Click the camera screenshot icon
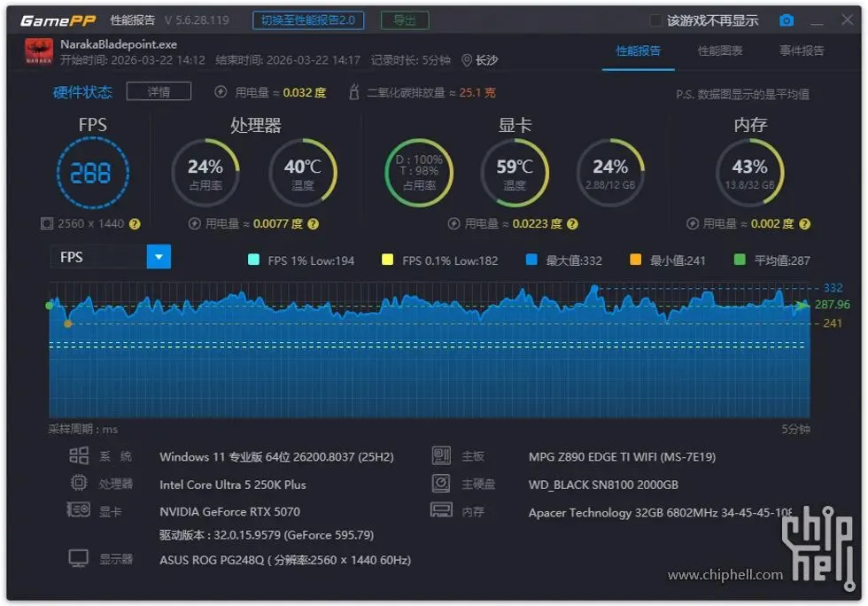Viewport: 868px width, 606px height. coord(787,20)
